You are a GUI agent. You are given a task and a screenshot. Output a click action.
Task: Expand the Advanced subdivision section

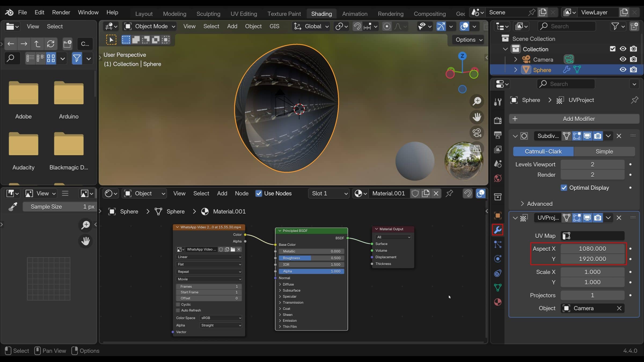point(522,204)
